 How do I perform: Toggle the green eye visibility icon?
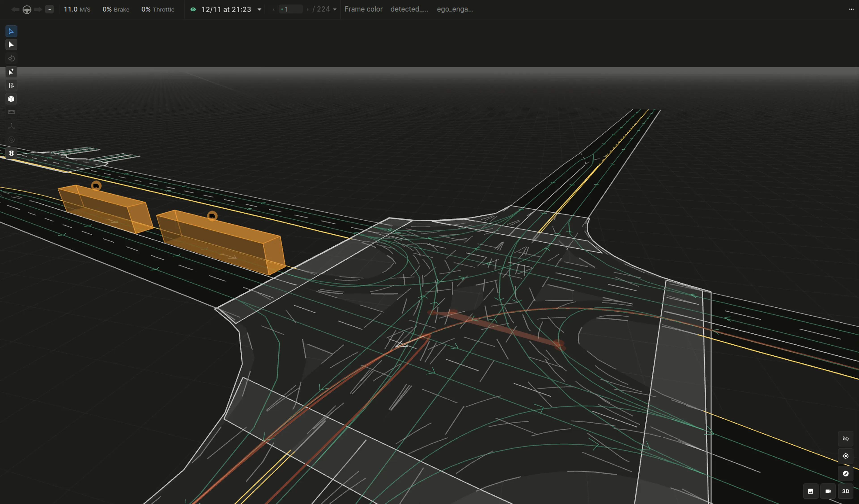193,9
